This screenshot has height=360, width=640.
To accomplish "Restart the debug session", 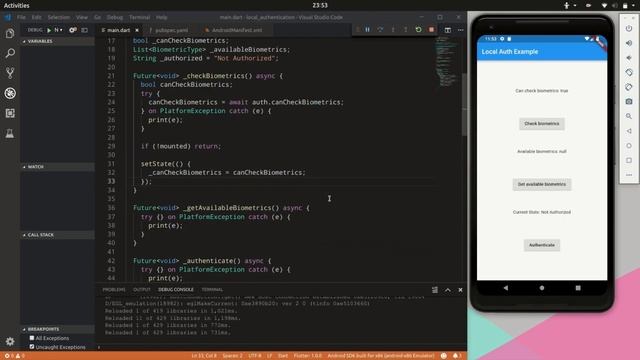I will click(x=418, y=30).
